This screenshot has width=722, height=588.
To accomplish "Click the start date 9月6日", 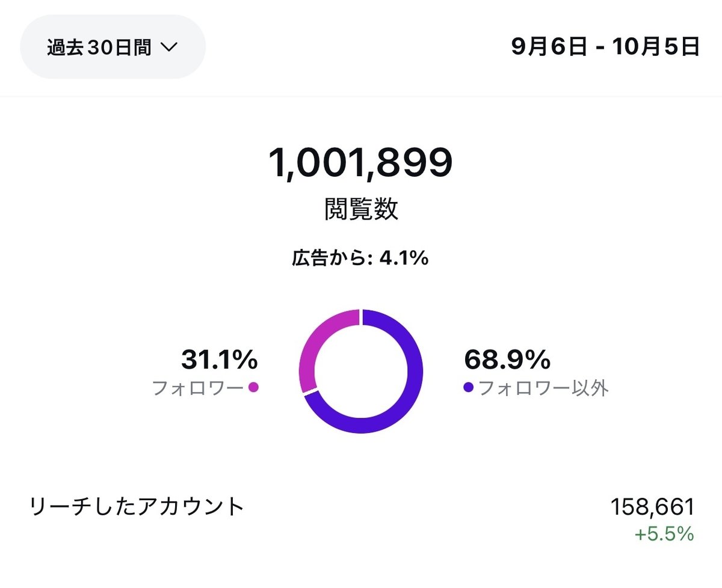I will 549,47.
